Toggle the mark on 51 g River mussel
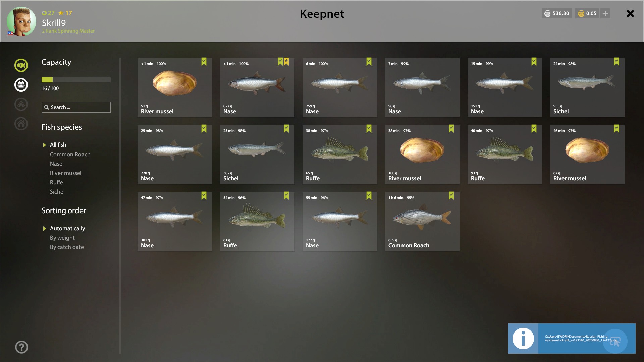The image size is (644, 362). click(204, 62)
